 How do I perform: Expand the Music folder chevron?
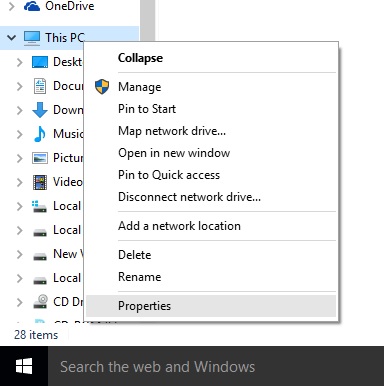(x=20, y=134)
